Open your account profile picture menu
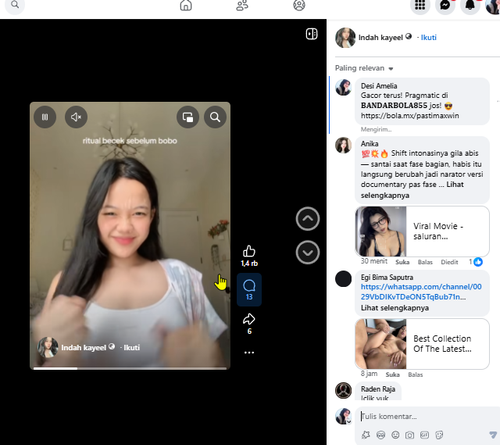 pyautogui.click(x=493, y=5)
